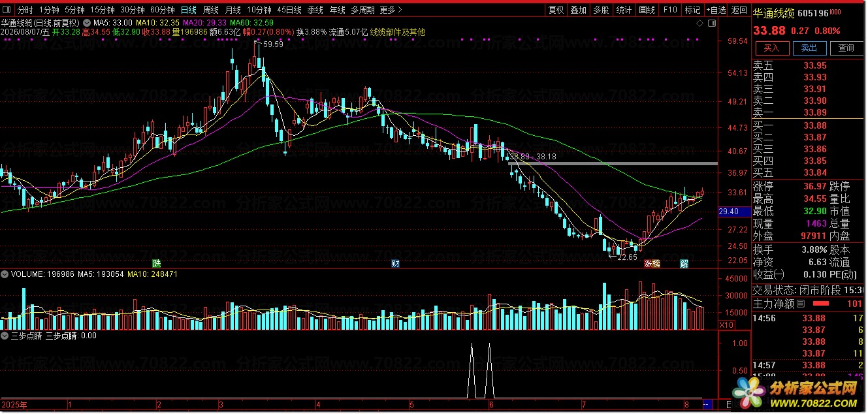This screenshot has width=868, height=414.
Task: Select the 45日线 period tab
Action: [x=289, y=10]
